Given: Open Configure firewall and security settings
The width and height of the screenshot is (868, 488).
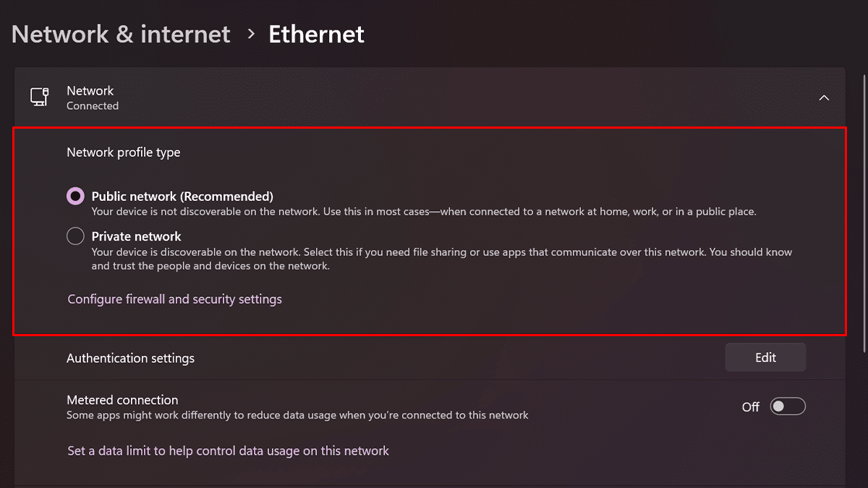Looking at the screenshot, I should pyautogui.click(x=174, y=299).
